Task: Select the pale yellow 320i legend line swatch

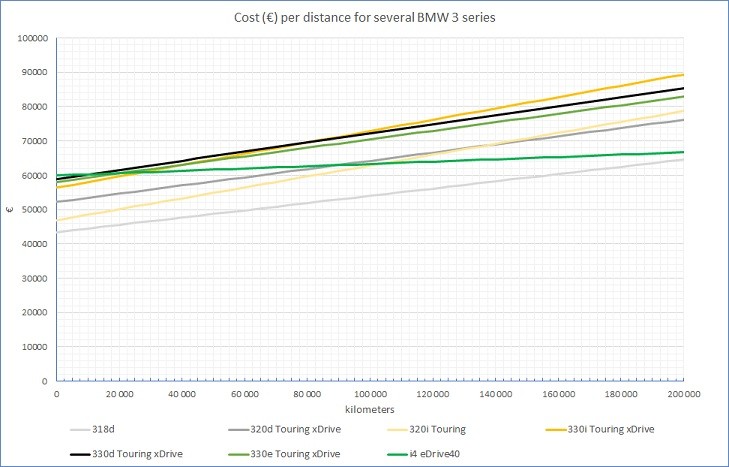Action: point(398,430)
